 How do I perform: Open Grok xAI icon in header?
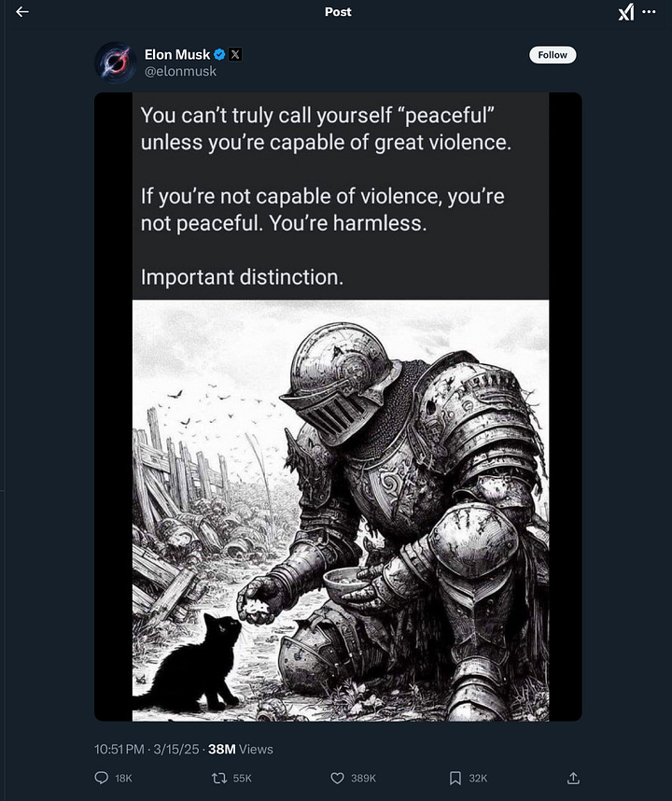[626, 12]
